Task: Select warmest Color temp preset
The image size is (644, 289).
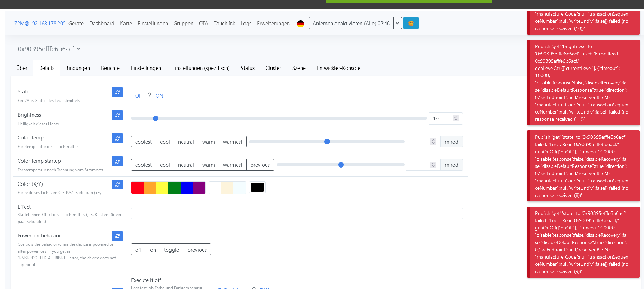Action: pos(232,142)
